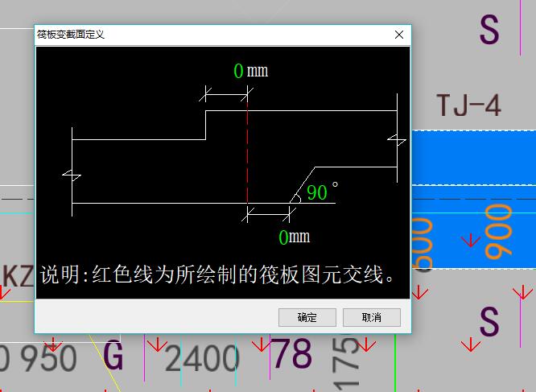Confirm with the 确定 button
Viewport: 536px width, 392px height.
coord(307,317)
